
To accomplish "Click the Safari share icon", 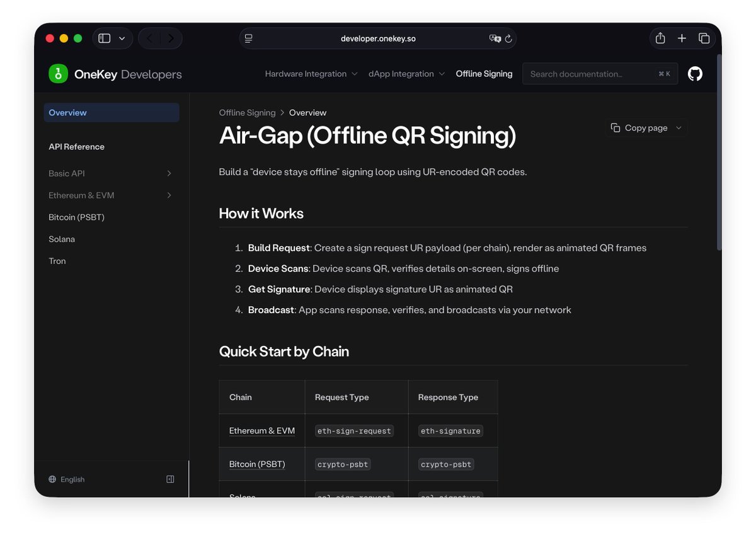I will [660, 38].
